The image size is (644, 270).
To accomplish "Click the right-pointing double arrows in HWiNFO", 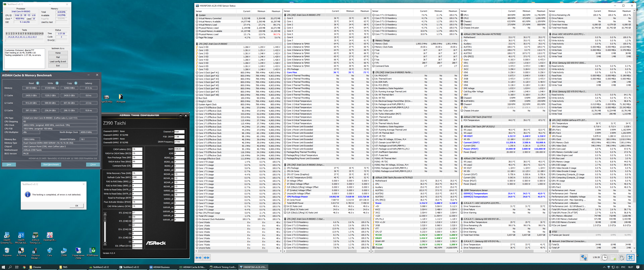I will point(206,257).
